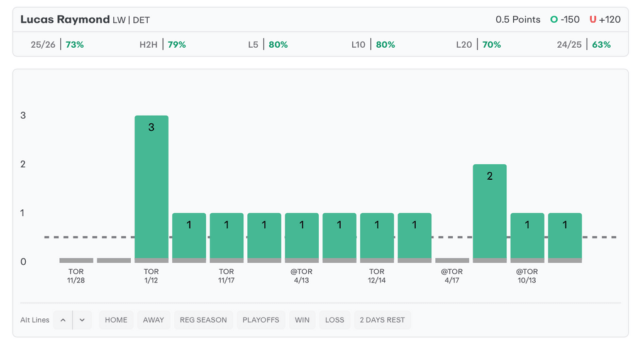Select the Over -150 odds

point(565,19)
